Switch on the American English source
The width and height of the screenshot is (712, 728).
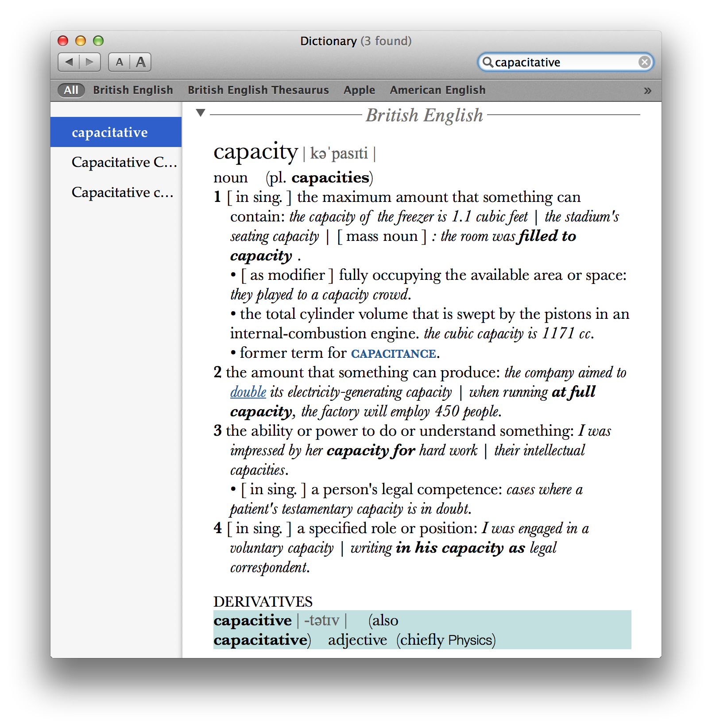tap(437, 90)
